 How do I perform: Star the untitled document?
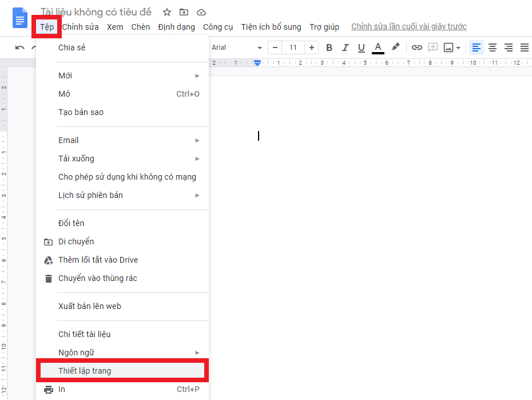coord(166,12)
